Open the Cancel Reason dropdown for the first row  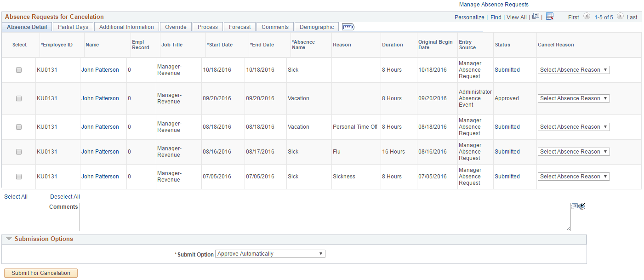573,69
